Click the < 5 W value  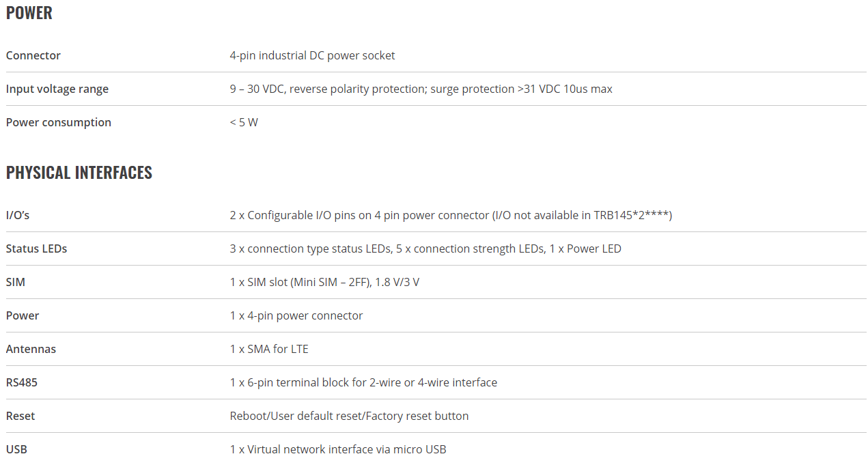[x=244, y=122]
